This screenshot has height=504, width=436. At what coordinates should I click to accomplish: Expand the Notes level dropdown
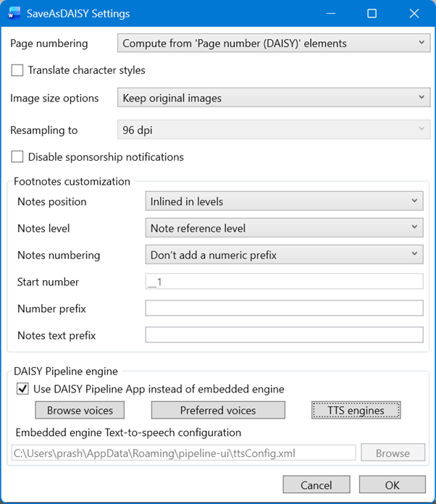click(284, 228)
